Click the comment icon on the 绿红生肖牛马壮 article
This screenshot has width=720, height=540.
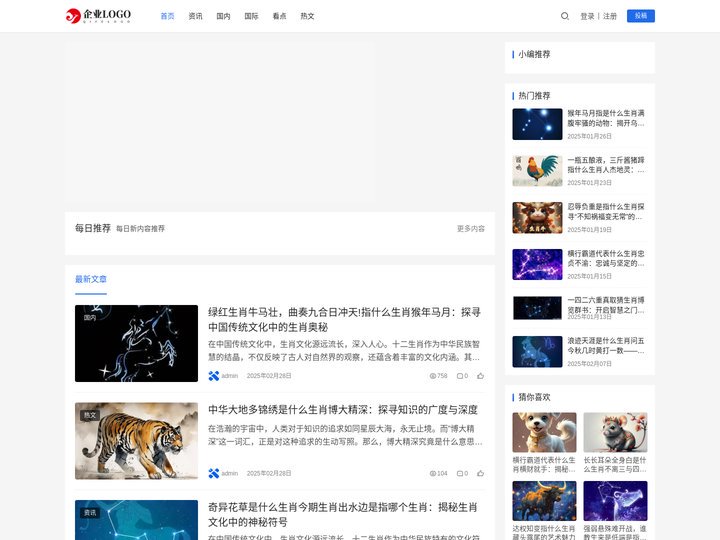point(460,376)
